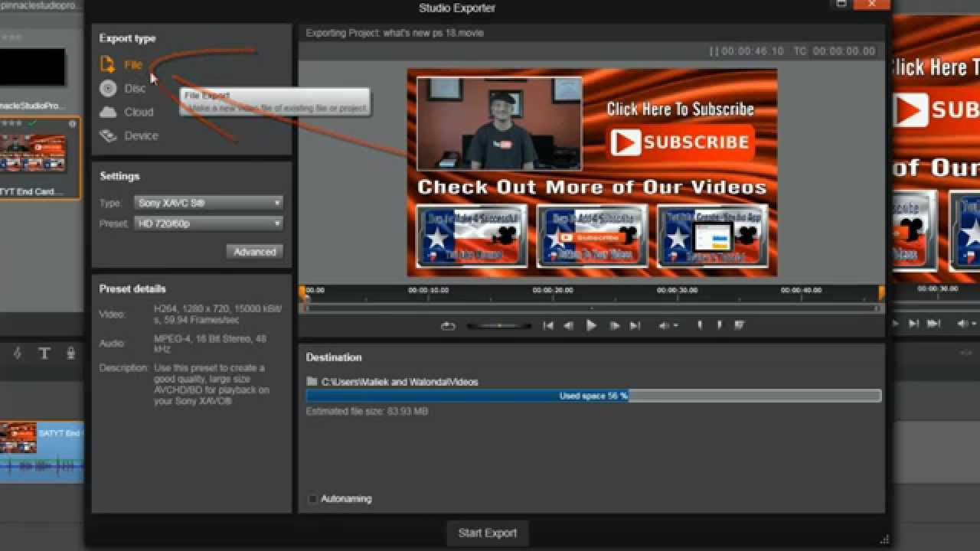Set the mark-out point in the exporter player
Screen dimensions: 980x551
[719, 325]
